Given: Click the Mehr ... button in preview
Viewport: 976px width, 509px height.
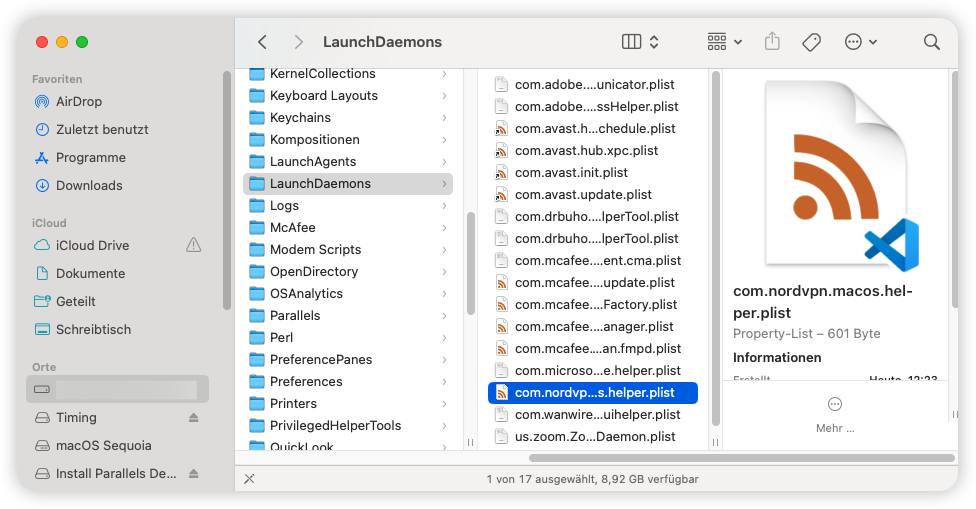Looking at the screenshot, I should pyautogui.click(x=835, y=415).
